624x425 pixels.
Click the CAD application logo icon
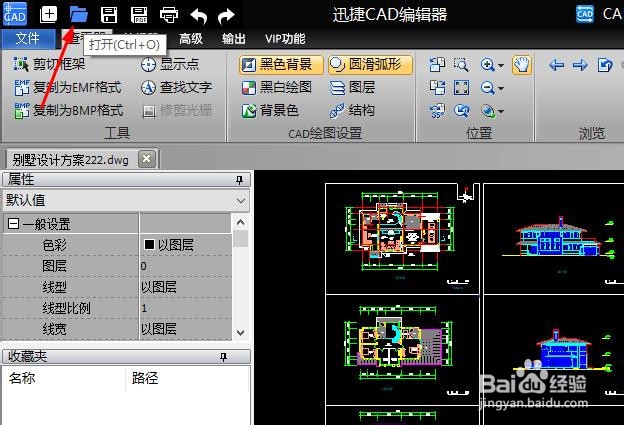click(x=14, y=14)
